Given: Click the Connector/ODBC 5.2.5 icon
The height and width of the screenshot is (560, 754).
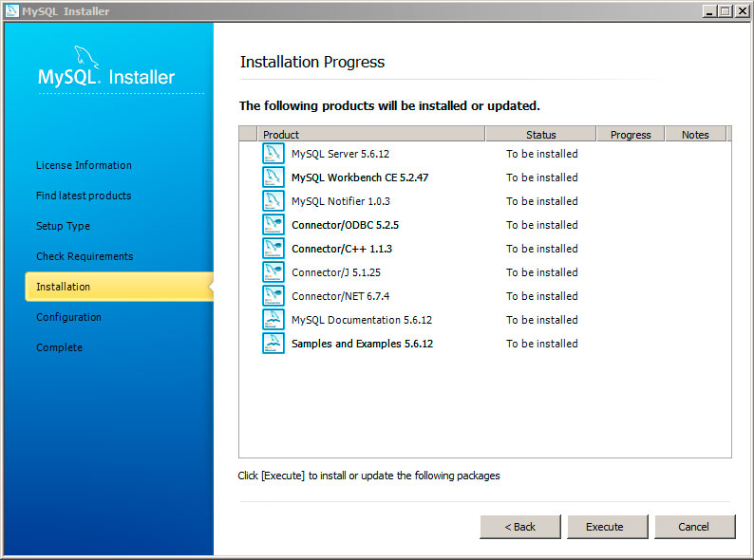Looking at the screenshot, I should click(x=273, y=225).
